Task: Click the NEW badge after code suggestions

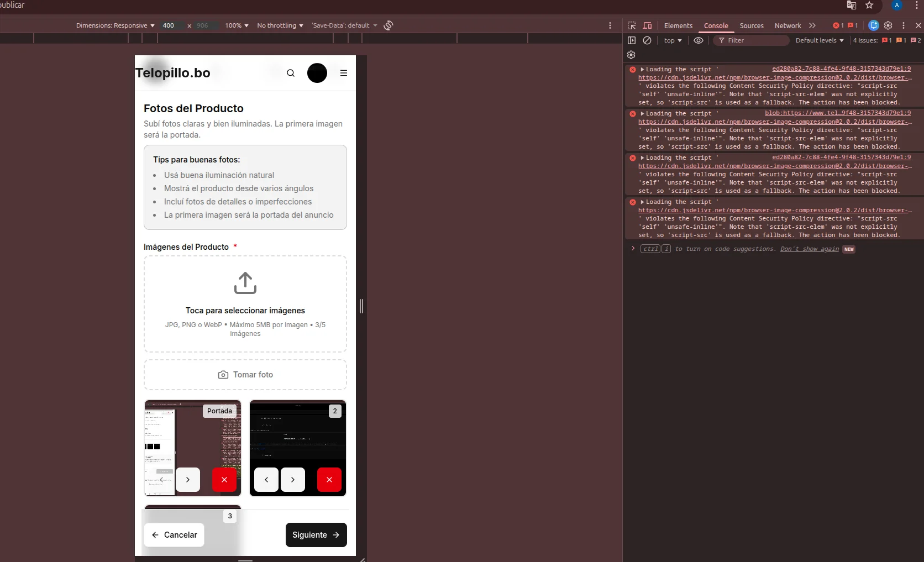Action: 849,249
